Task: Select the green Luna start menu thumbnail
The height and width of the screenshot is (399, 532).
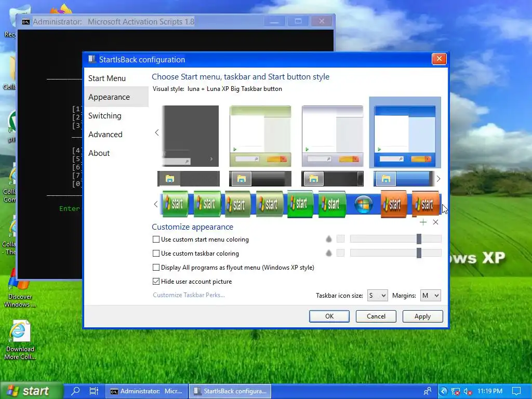Action: [260, 136]
